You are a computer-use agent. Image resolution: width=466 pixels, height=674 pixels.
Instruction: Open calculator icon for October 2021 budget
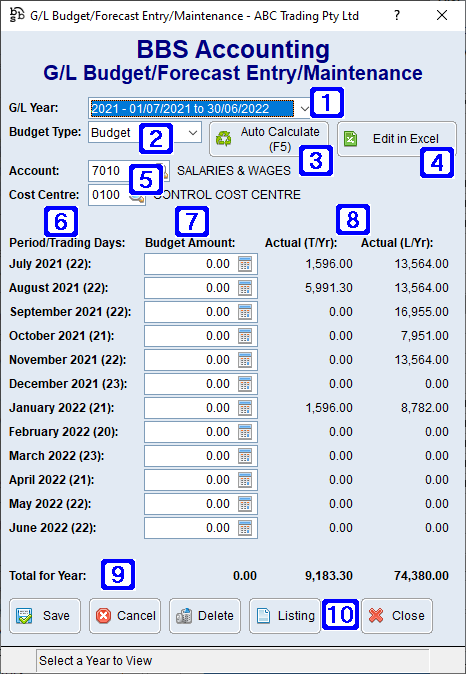click(245, 336)
